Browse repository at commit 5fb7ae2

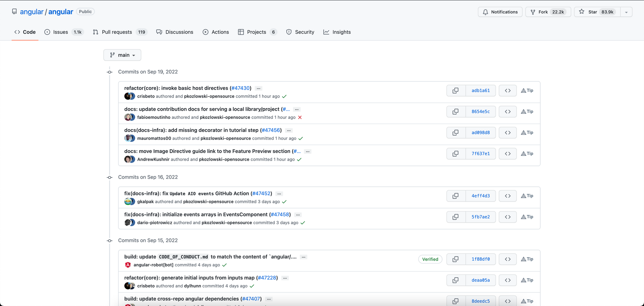(508, 217)
